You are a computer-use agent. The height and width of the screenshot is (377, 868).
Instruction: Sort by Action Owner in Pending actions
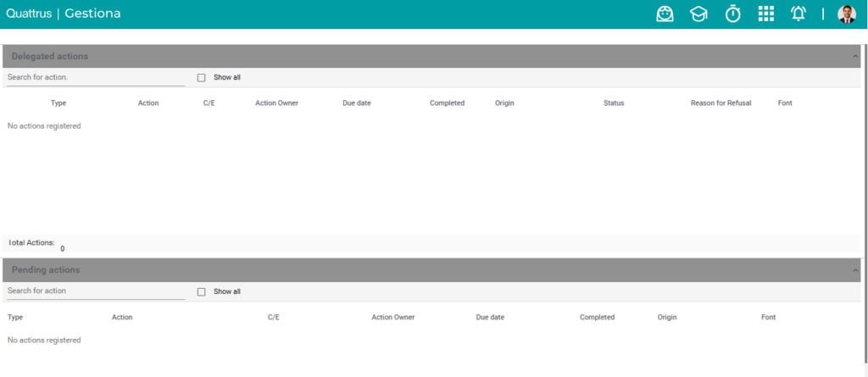click(393, 317)
